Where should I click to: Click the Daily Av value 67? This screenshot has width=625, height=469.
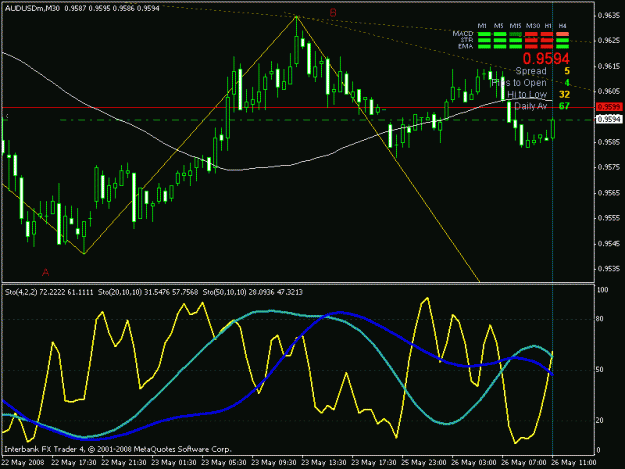point(564,106)
